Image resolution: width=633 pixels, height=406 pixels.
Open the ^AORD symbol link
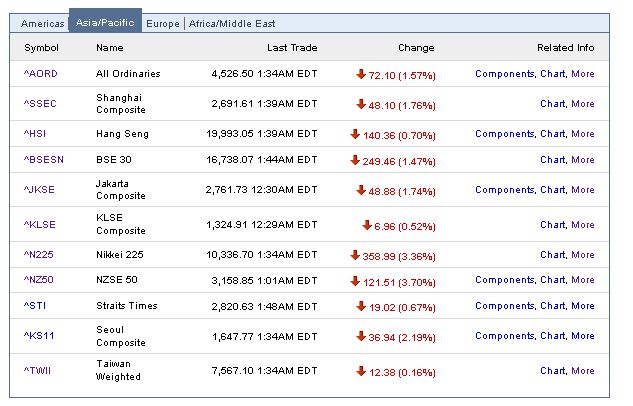point(41,74)
